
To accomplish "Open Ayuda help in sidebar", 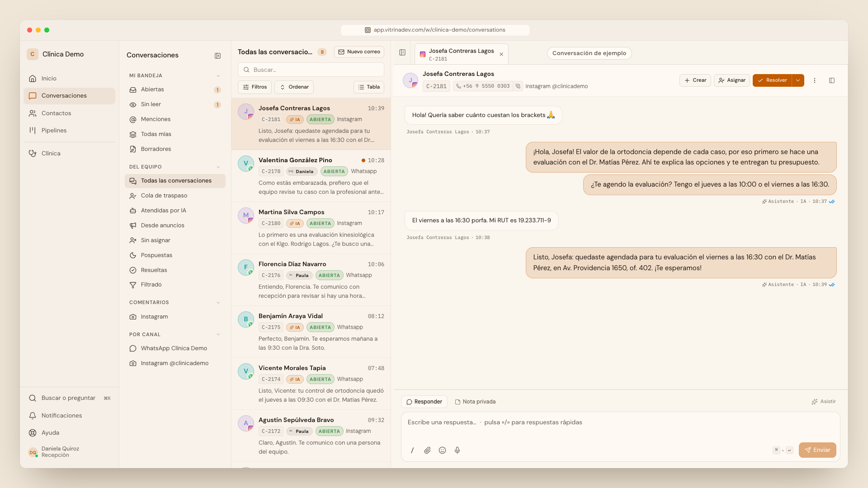I will [x=70, y=433].
